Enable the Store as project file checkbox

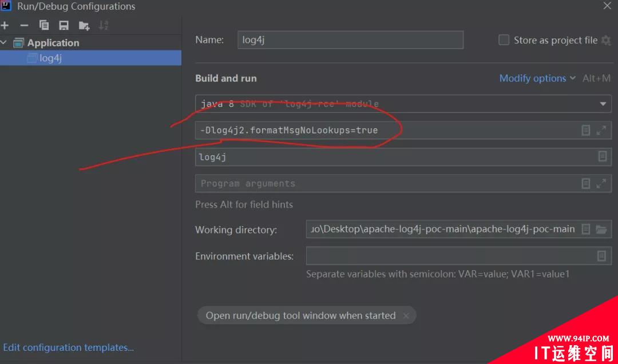[504, 40]
